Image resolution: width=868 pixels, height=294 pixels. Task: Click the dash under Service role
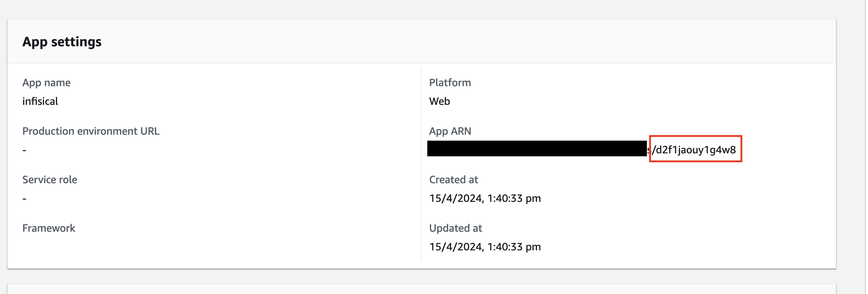(25, 198)
